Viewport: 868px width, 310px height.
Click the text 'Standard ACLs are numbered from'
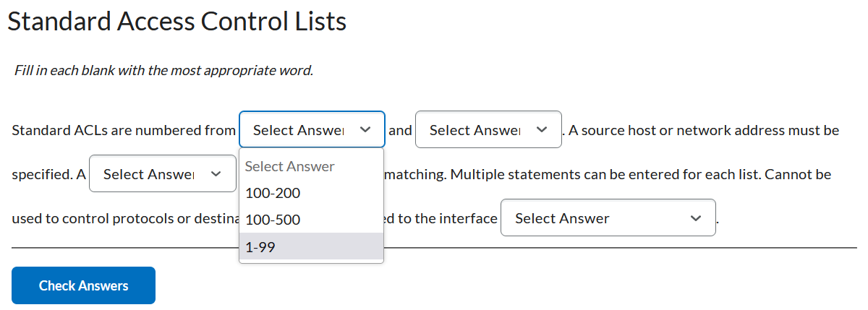click(x=124, y=131)
